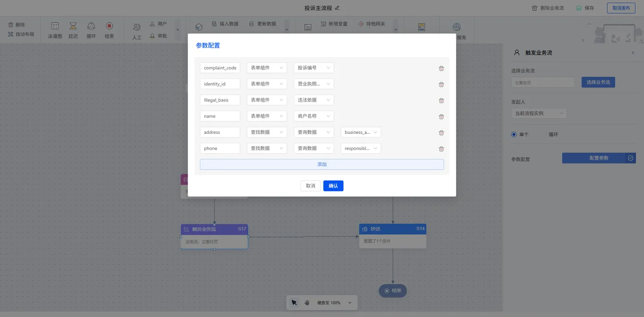Click the 插入数据 insert data tool

tap(225, 23)
